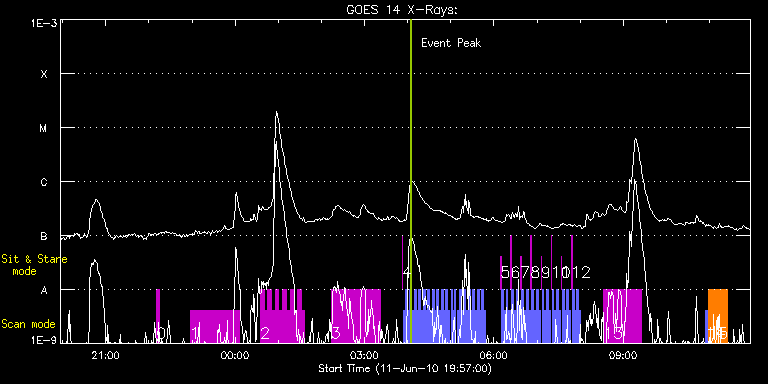Click the "M" flare class axis label

point(44,128)
